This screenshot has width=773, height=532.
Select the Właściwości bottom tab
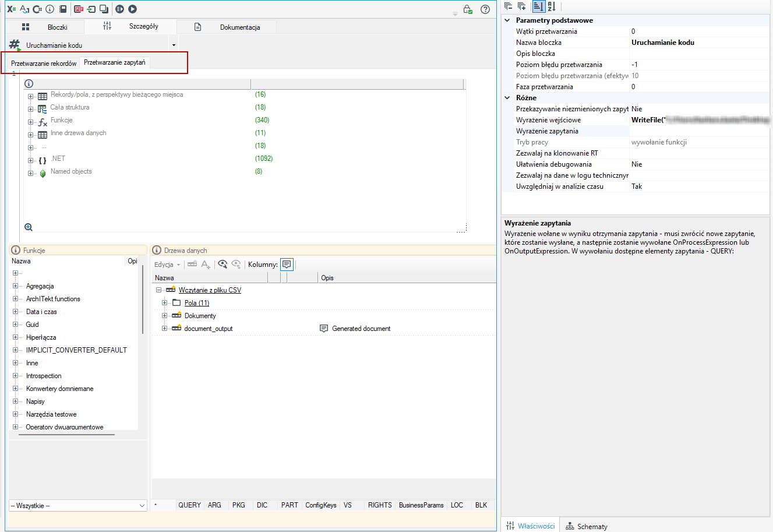(530, 526)
